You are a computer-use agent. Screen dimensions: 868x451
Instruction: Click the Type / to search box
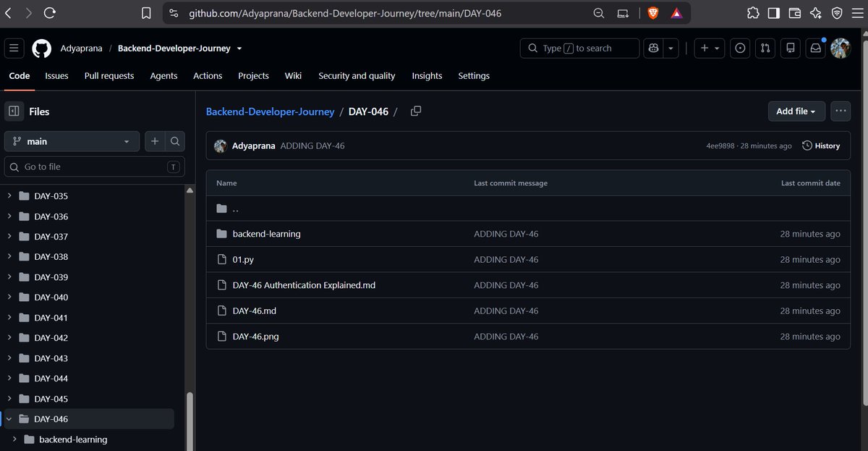[579, 49]
